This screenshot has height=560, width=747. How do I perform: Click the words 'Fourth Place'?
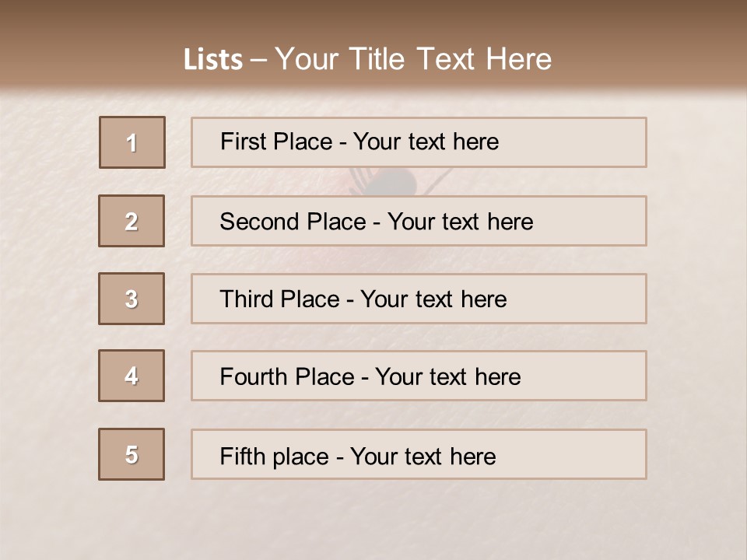click(286, 377)
